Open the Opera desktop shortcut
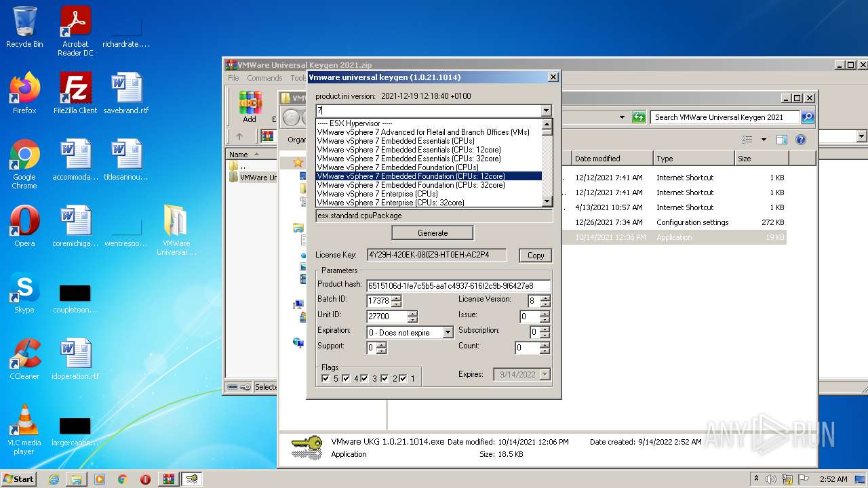868x488 pixels. pos(24,226)
